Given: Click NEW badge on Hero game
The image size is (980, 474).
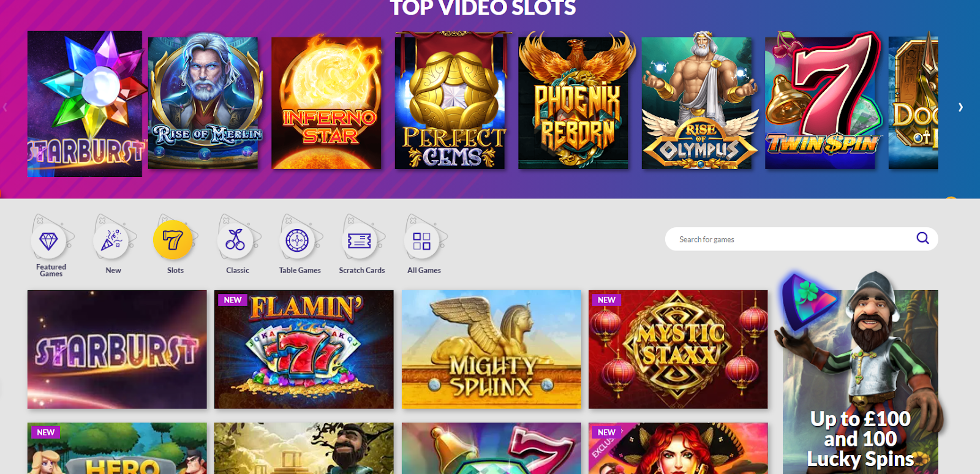Looking at the screenshot, I should (x=45, y=432).
